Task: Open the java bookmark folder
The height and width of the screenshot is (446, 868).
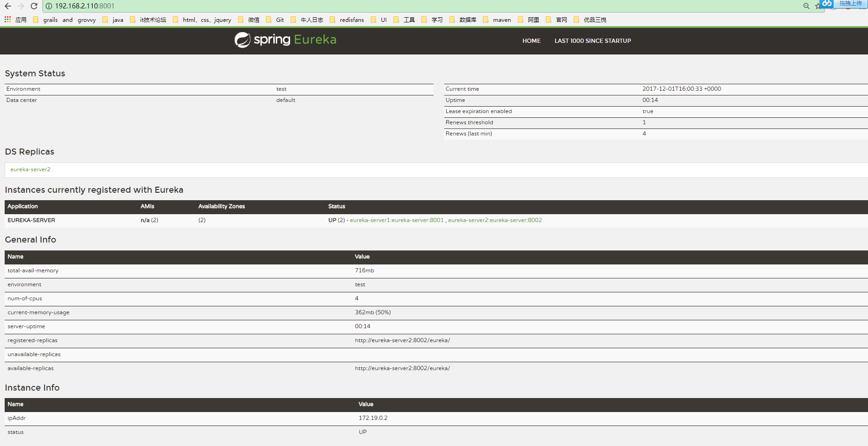Action: pyautogui.click(x=113, y=20)
